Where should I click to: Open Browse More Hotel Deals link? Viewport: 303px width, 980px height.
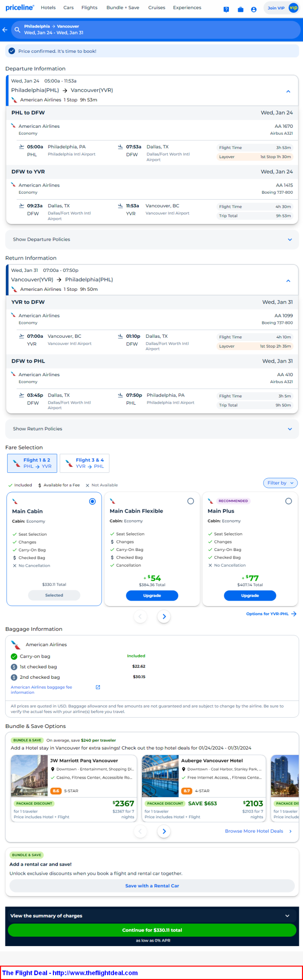coord(254,831)
